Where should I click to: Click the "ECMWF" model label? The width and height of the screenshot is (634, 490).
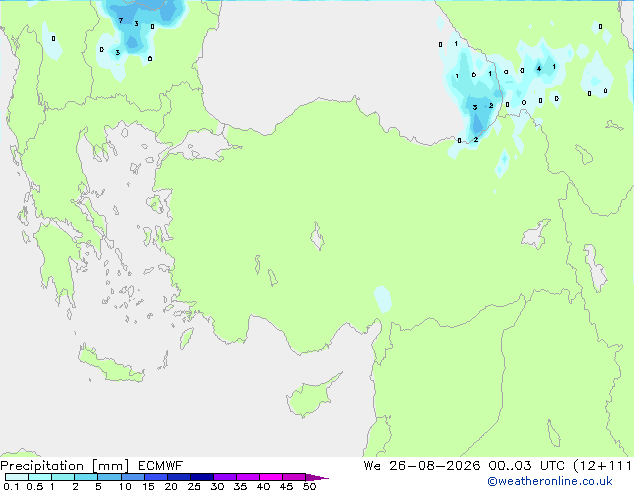click(161, 466)
